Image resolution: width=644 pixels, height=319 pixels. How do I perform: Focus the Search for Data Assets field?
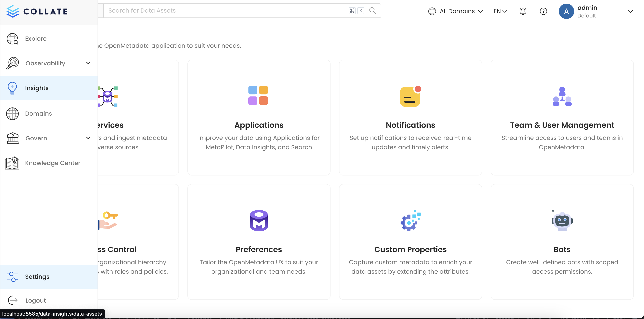coord(225,10)
